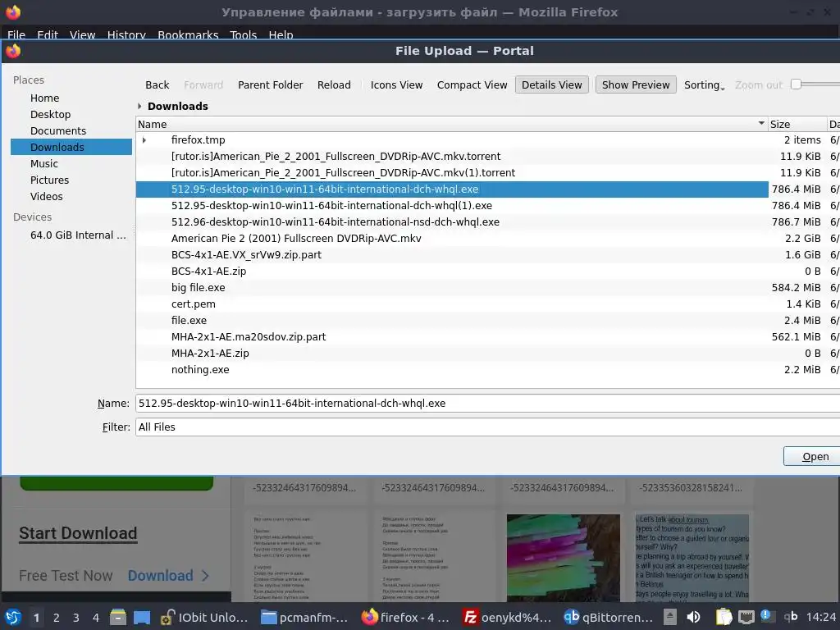Open the History menu
This screenshot has height=630, width=840.
pyautogui.click(x=126, y=34)
